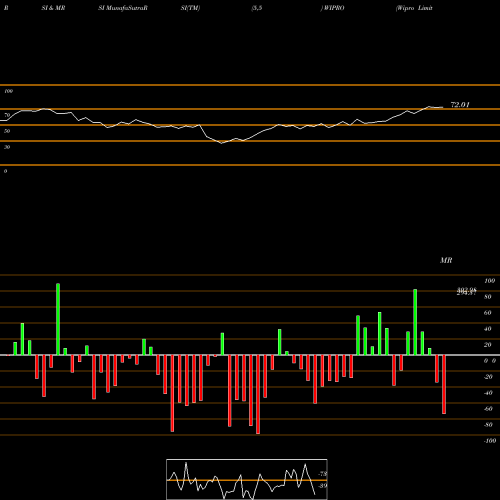
Task: Click the 60 label on MR axis
Action: tap(488, 313)
